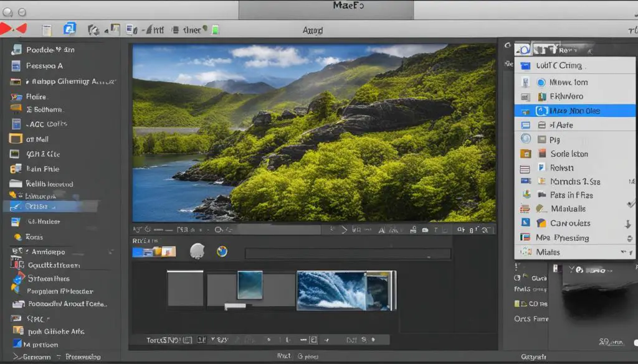Click the 'Azed' label in the toolbar
This screenshot has height=364, width=638.
point(313,30)
